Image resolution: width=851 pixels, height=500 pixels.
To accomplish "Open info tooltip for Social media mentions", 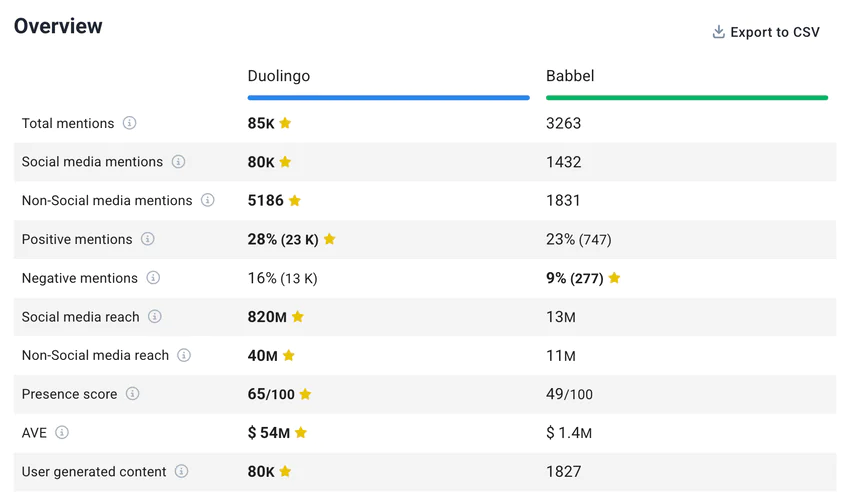I will pyautogui.click(x=178, y=162).
